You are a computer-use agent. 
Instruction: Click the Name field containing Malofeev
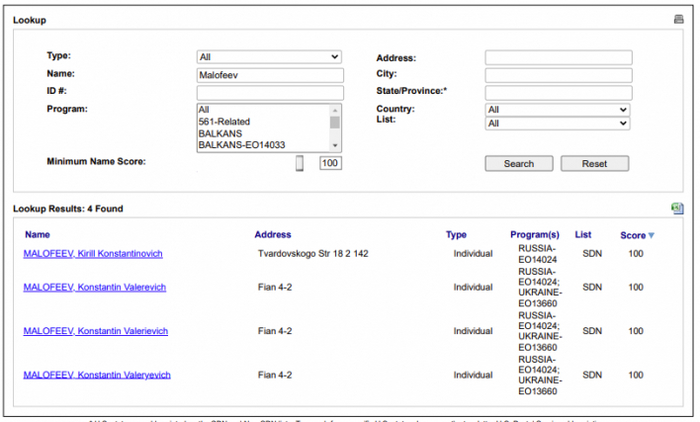click(x=270, y=75)
